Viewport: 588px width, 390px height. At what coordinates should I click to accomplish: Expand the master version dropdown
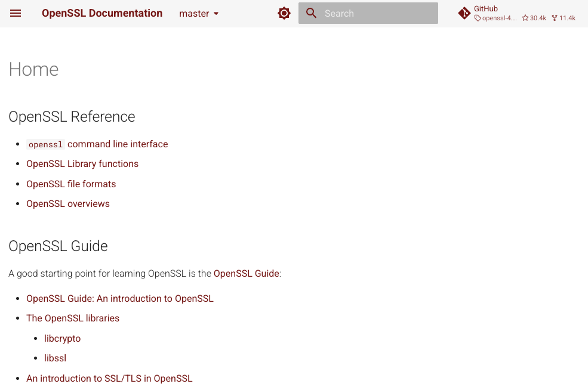[199, 14]
